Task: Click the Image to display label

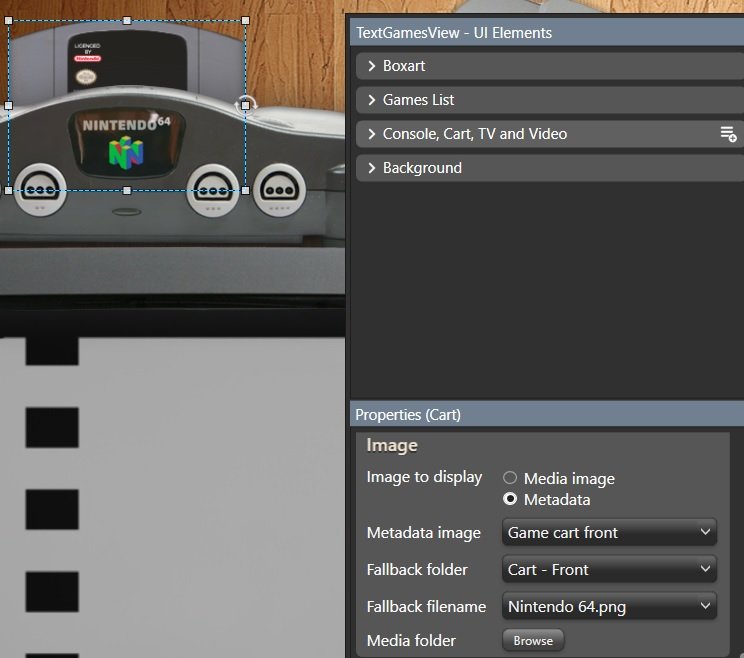Action: point(424,477)
